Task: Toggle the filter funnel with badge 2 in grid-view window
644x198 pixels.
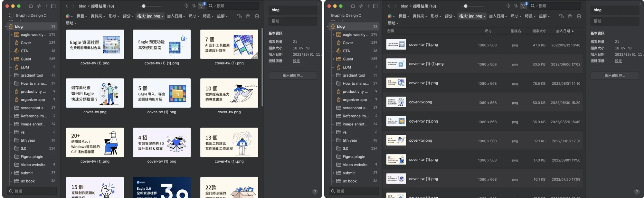Action: (x=202, y=5)
